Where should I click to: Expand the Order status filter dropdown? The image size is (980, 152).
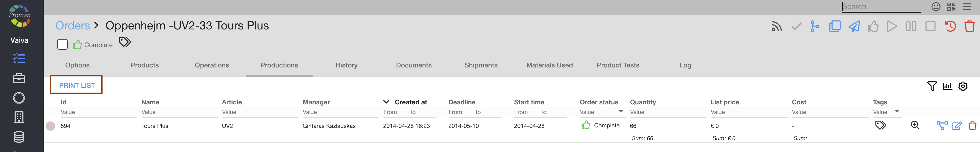[621, 112]
